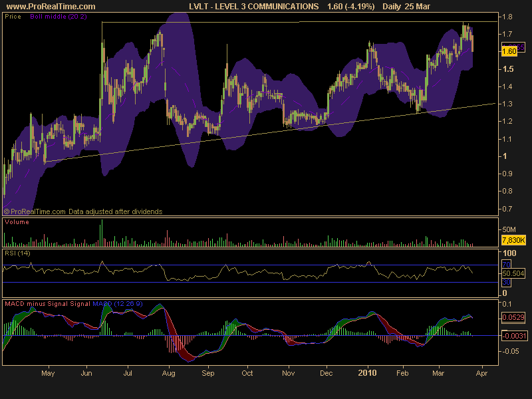
Task: Click the 50.504 RSI value tag
Action: point(513,273)
